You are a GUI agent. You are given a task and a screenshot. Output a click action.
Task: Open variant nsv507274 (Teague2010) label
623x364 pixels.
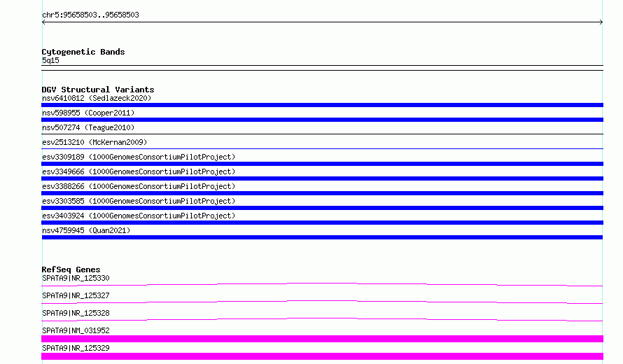pos(88,127)
